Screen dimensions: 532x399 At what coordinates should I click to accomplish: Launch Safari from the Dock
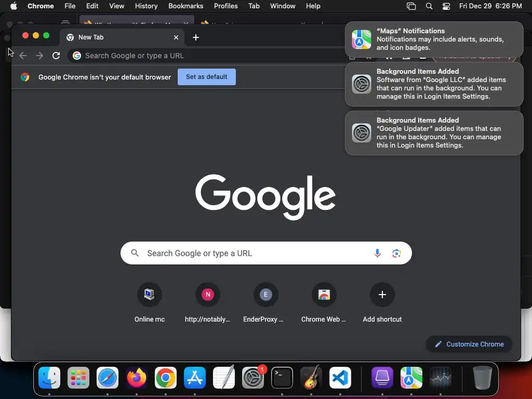108,378
